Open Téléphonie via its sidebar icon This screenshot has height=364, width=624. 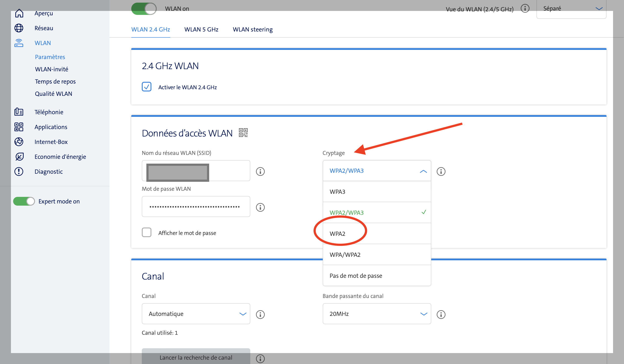coord(19,112)
